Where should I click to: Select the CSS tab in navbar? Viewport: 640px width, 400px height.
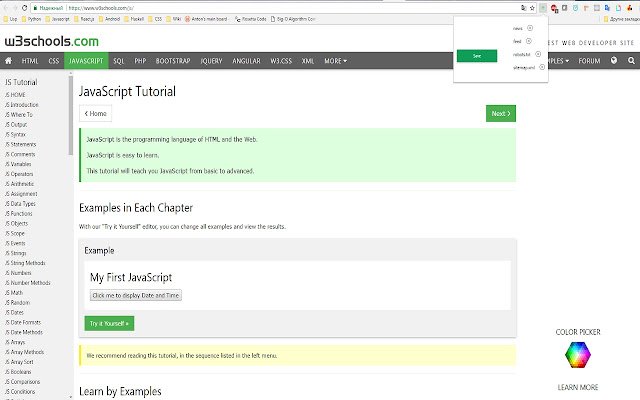tap(53, 60)
